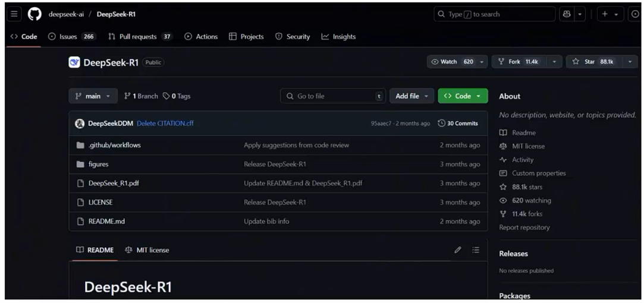Select the MIT license tab in file viewer
Viewport: 644px width, 303px height.
147,250
